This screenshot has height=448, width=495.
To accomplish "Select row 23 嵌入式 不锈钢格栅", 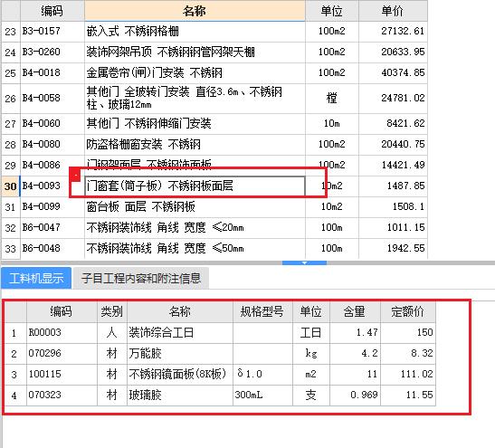I will 214,32.
